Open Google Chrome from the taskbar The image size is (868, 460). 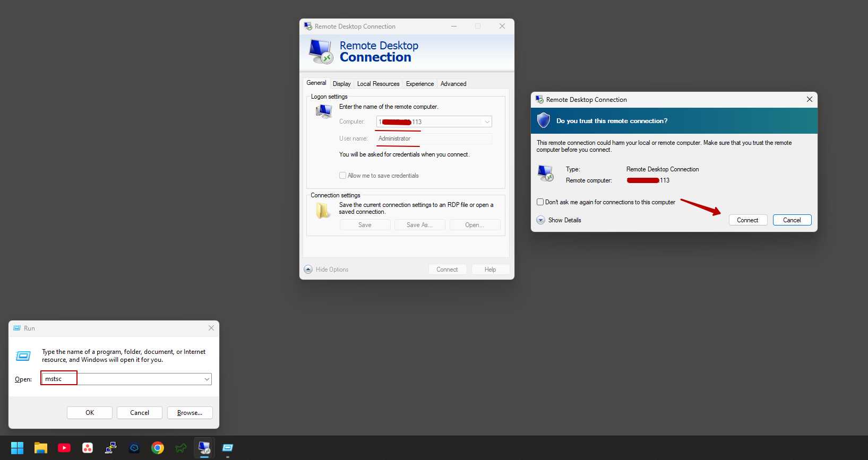pyautogui.click(x=158, y=448)
